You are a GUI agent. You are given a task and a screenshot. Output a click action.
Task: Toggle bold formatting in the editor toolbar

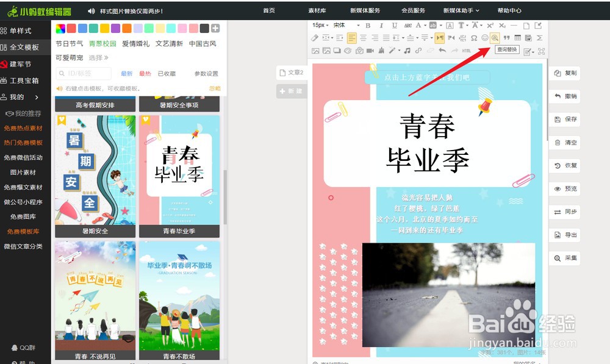click(368, 26)
